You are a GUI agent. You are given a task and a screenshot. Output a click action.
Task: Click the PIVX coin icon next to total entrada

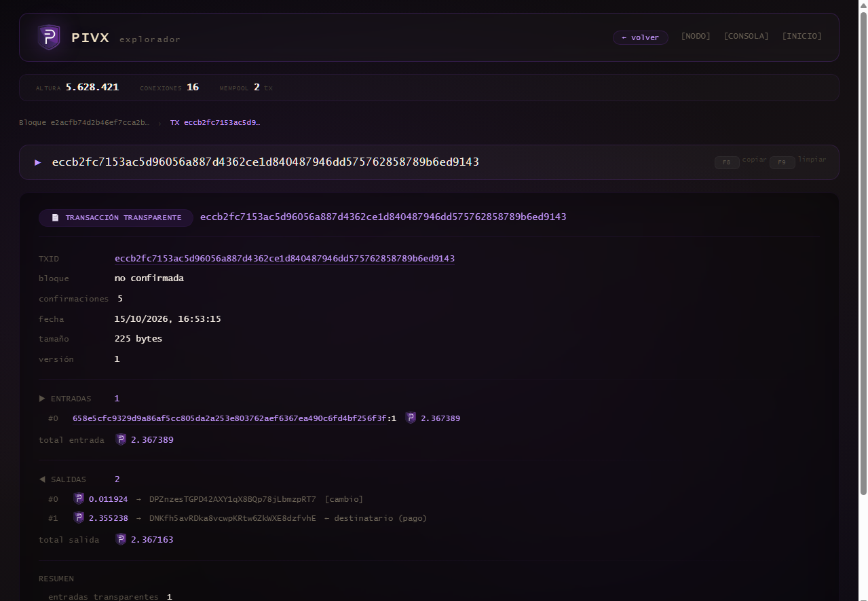pos(121,439)
